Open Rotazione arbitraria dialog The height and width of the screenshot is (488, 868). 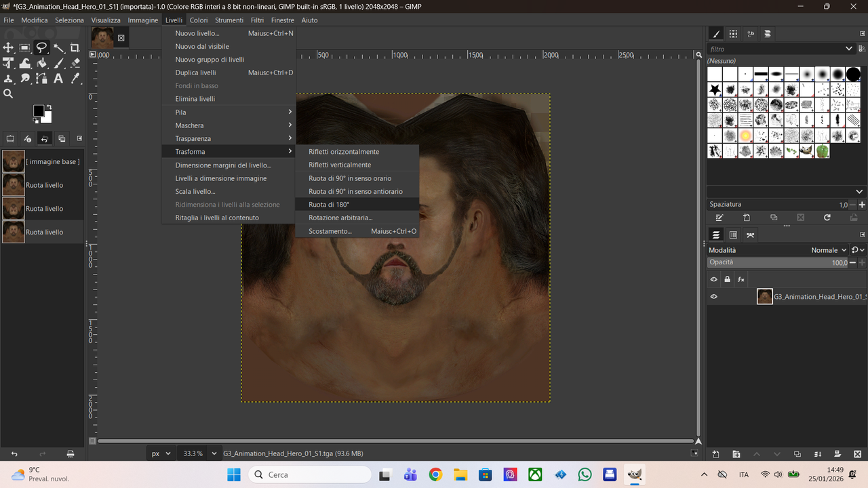coord(357,218)
